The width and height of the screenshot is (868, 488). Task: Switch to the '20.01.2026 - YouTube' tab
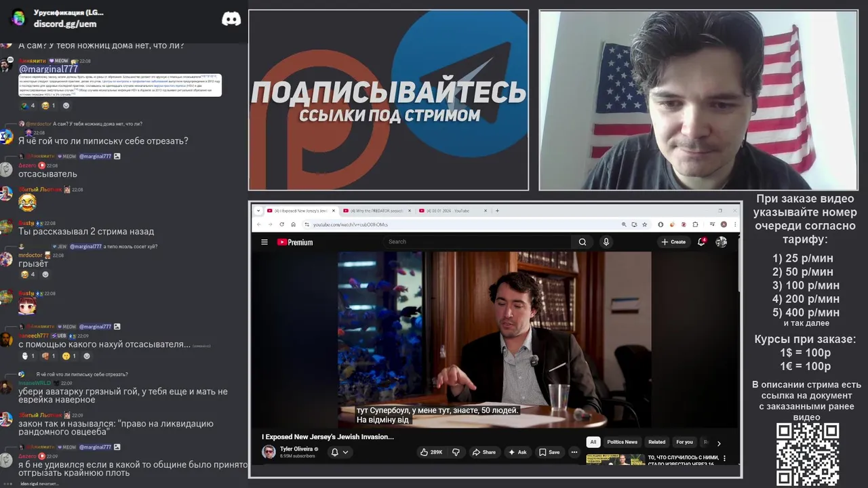click(x=452, y=211)
